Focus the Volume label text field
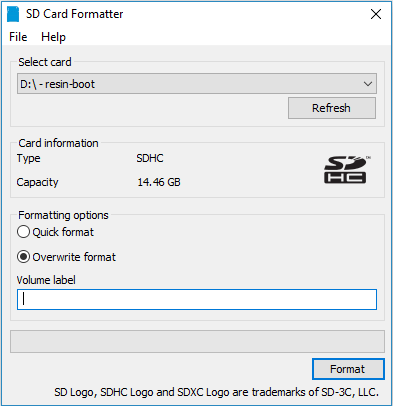Image resolution: width=393 pixels, height=406 pixels. (197, 299)
